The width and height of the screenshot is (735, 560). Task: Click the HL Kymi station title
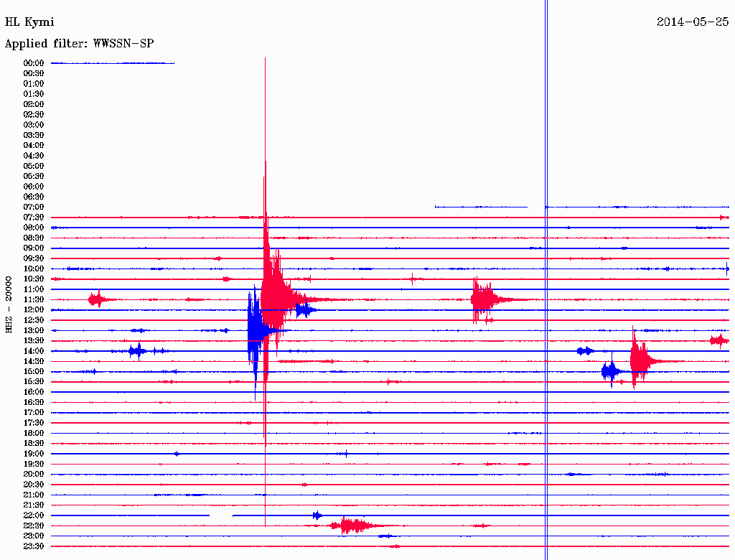click(x=29, y=22)
